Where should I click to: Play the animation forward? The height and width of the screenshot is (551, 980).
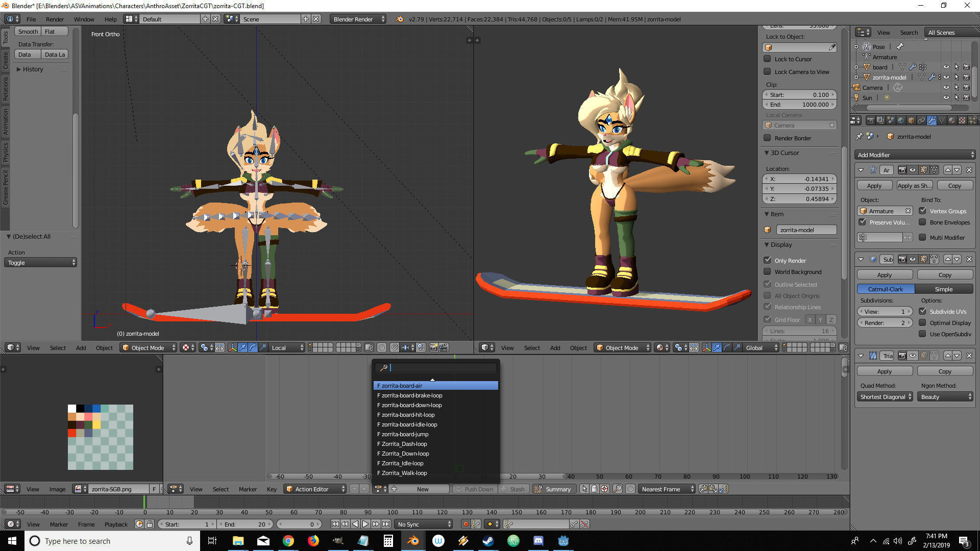tap(365, 524)
